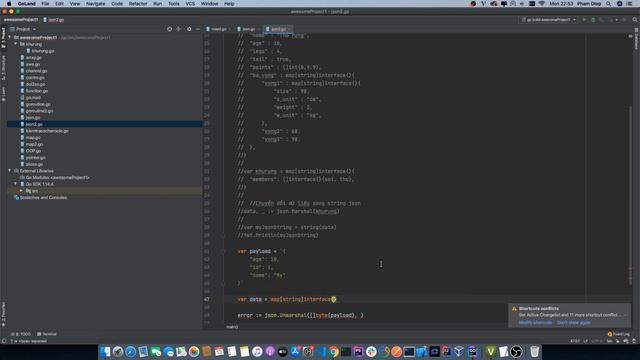The height and width of the screenshot is (360, 640).
Task: Open the Project view selector dropdown
Action: pyautogui.click(x=23, y=29)
